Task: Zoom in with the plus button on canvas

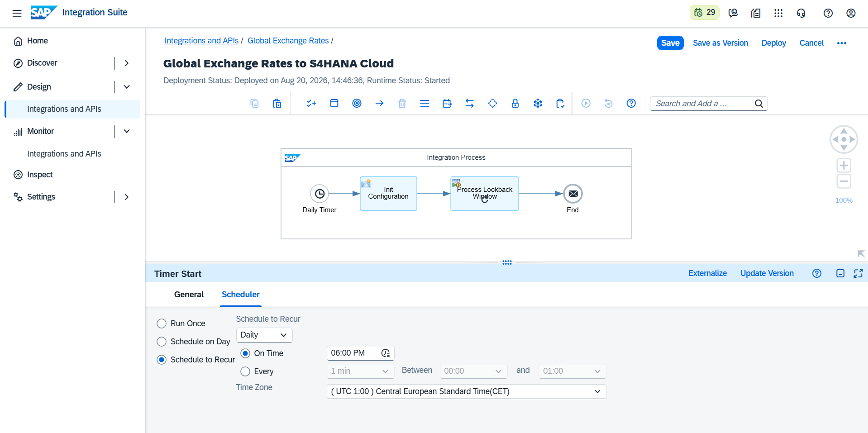Action: tap(844, 166)
